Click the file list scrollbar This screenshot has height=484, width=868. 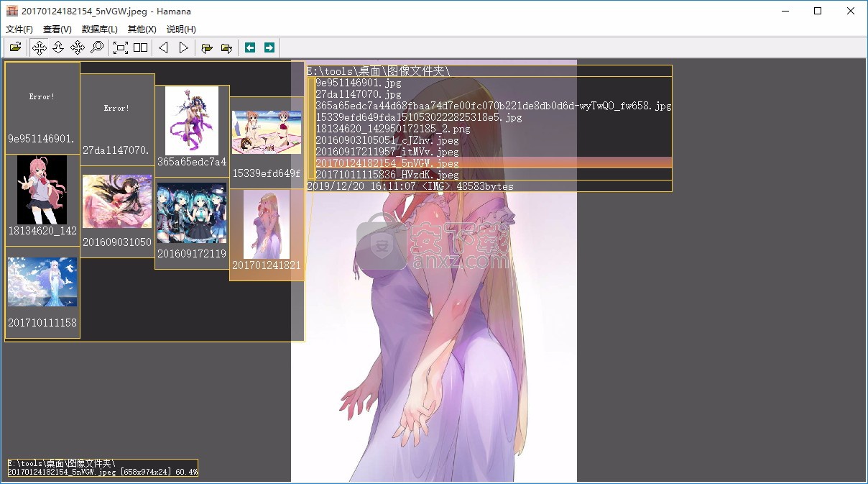311,128
